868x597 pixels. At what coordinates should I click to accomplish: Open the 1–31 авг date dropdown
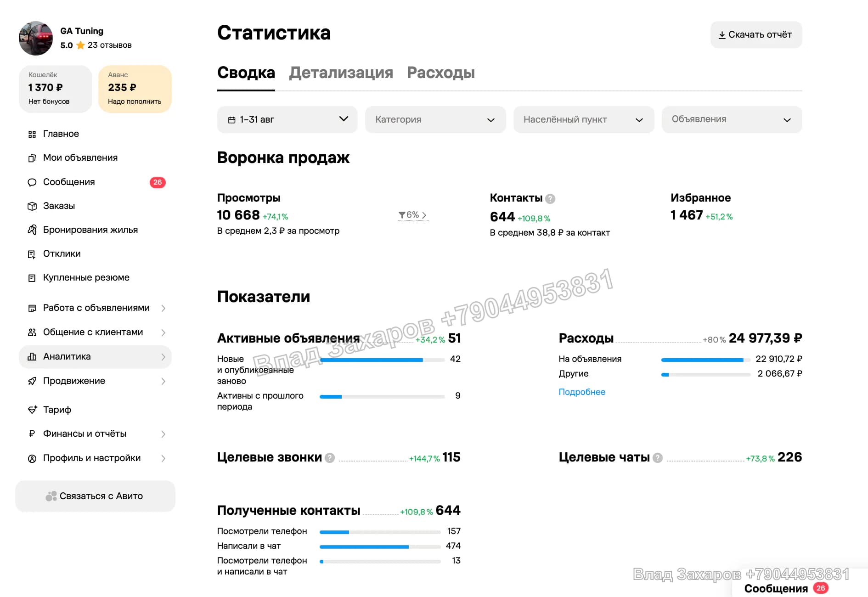287,119
